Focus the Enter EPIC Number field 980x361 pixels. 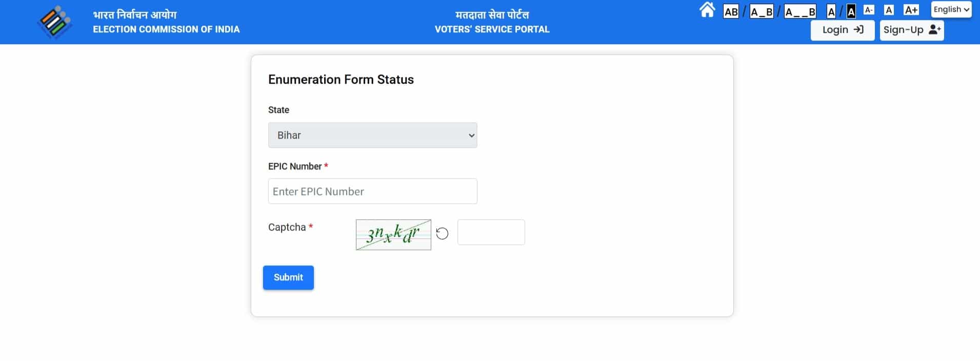373,191
